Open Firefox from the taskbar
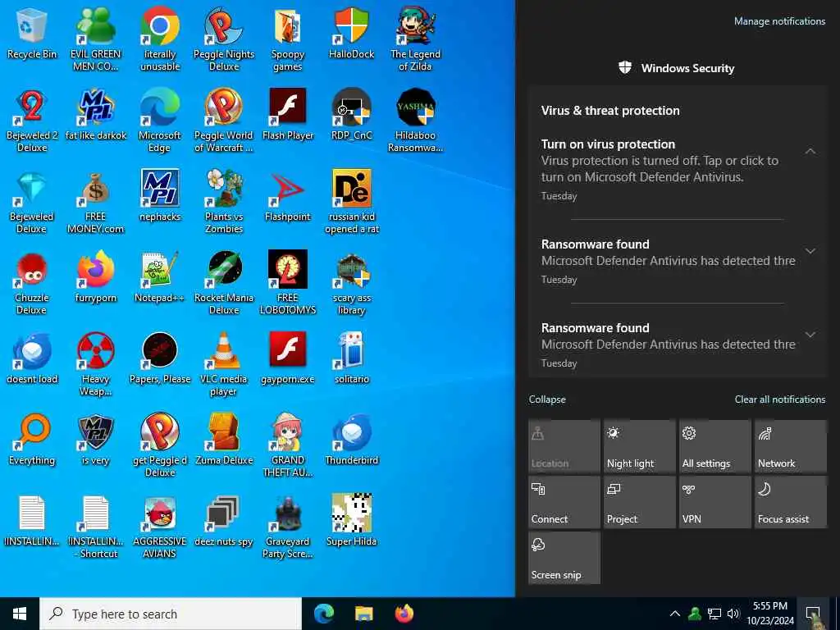The image size is (840, 630). (404, 614)
